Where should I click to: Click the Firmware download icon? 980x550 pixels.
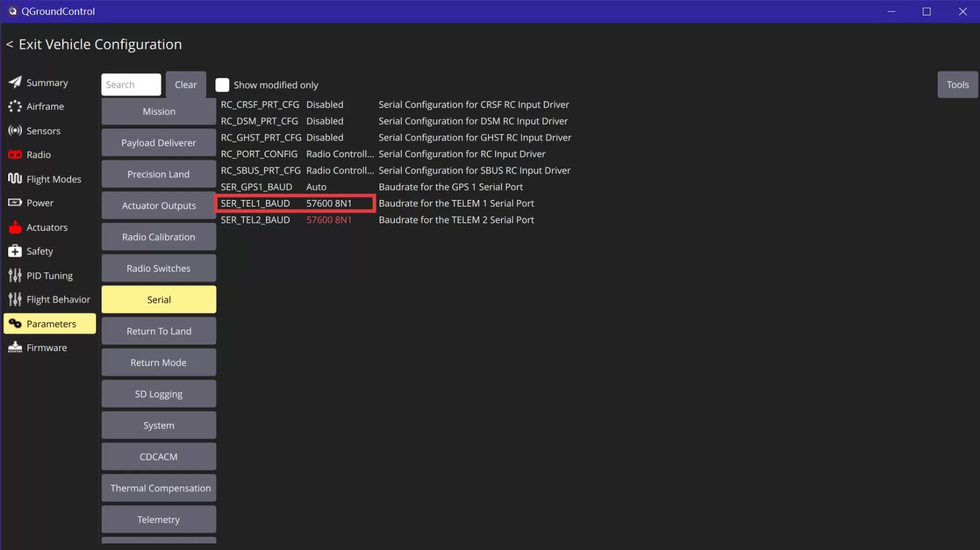[15, 347]
